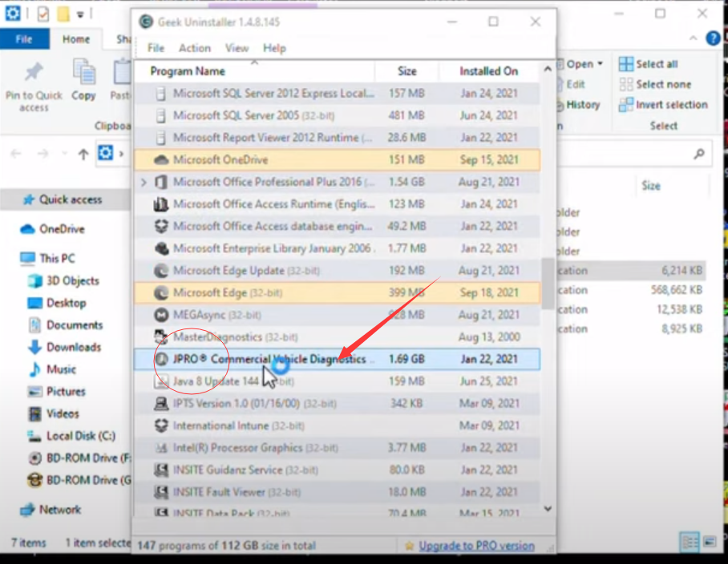The image size is (728, 564).
Task: Click the Microsoft OneDrive cloud icon in program list
Action: [x=161, y=160]
